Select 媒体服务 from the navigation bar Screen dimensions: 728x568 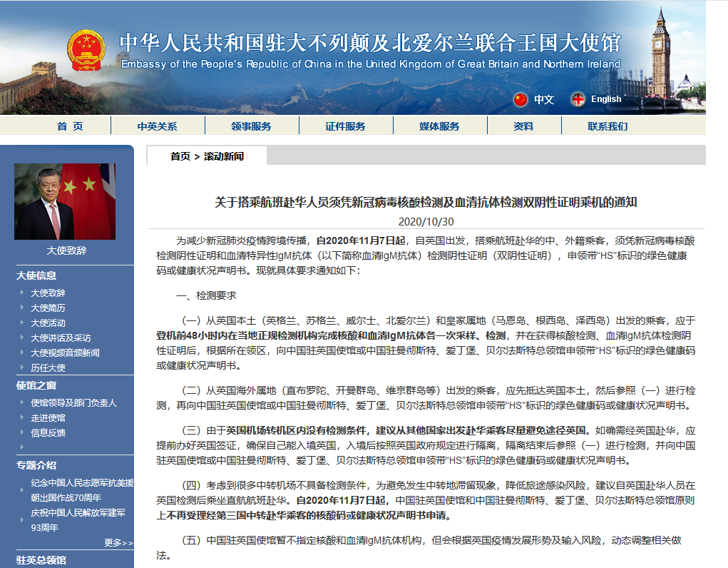[439, 126]
